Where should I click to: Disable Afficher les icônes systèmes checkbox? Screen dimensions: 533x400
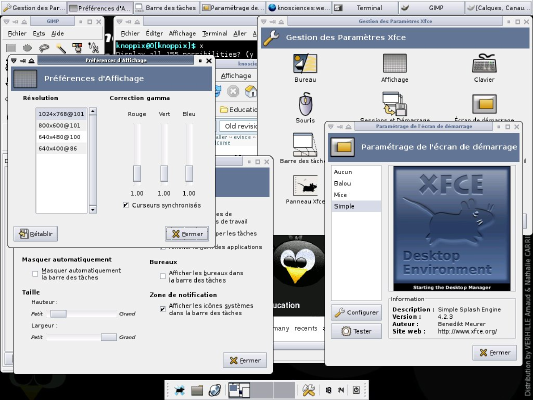tap(163, 309)
